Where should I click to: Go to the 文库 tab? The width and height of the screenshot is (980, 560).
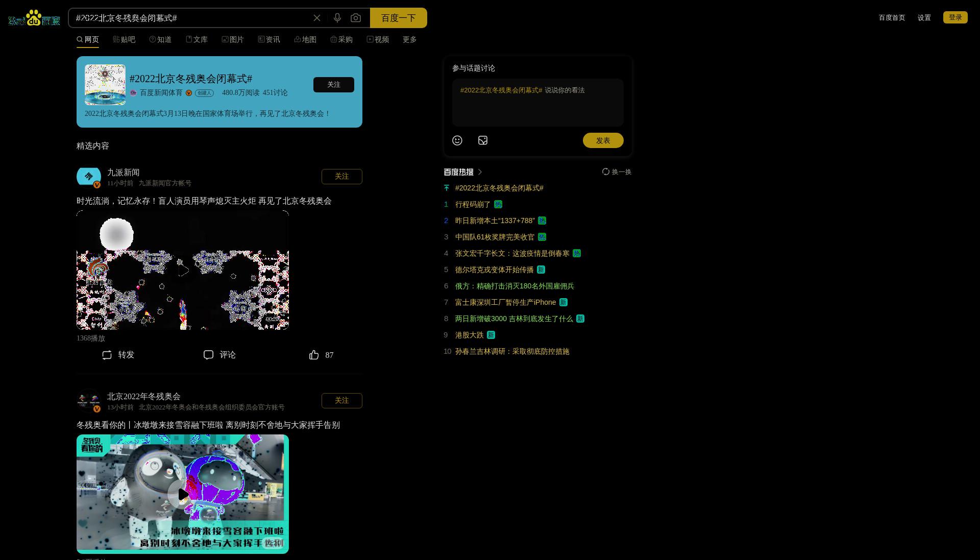[x=197, y=39]
